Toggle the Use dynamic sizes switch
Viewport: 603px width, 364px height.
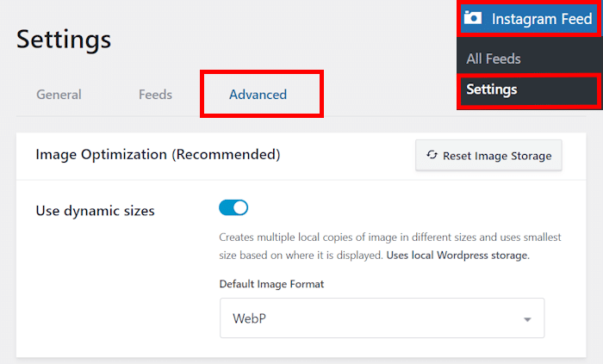(x=233, y=207)
